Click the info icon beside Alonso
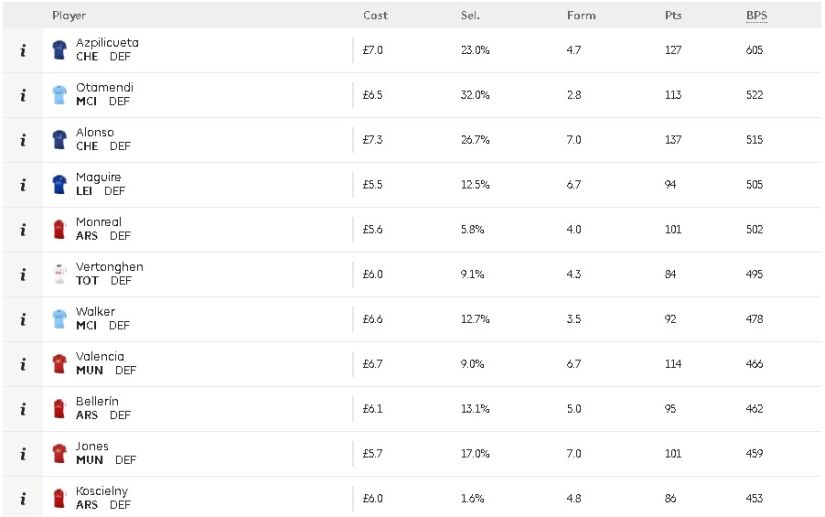This screenshot has height=517, width=825. pos(23,140)
